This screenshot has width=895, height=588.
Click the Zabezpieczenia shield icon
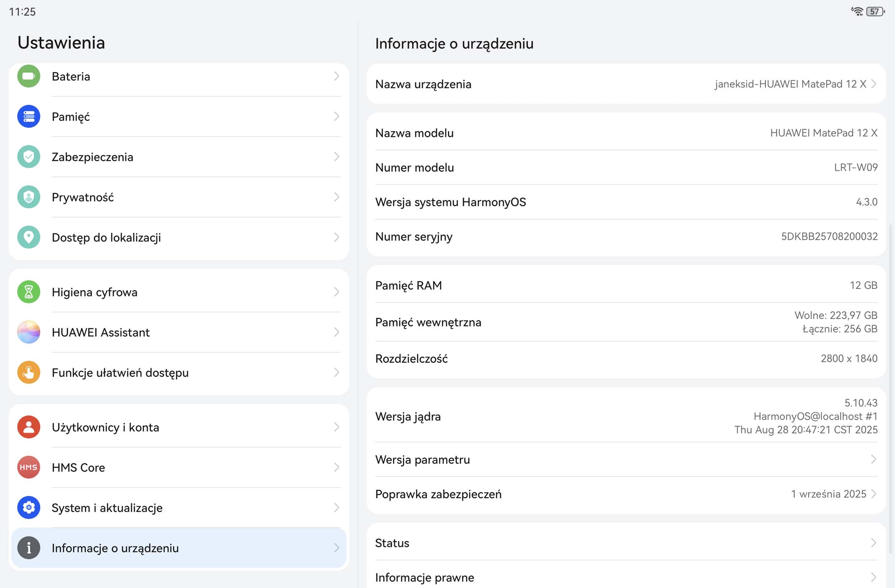29,157
